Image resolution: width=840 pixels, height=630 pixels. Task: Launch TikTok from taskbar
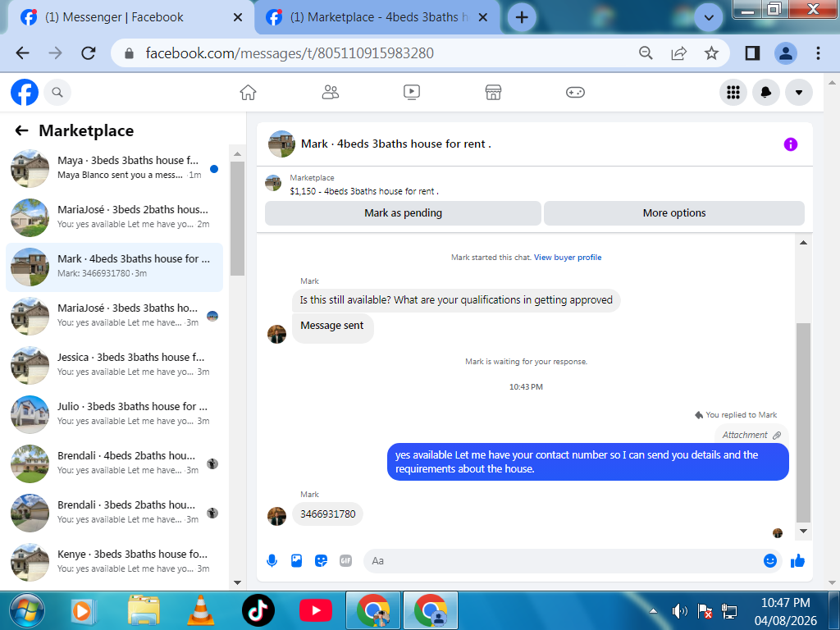[x=258, y=610]
